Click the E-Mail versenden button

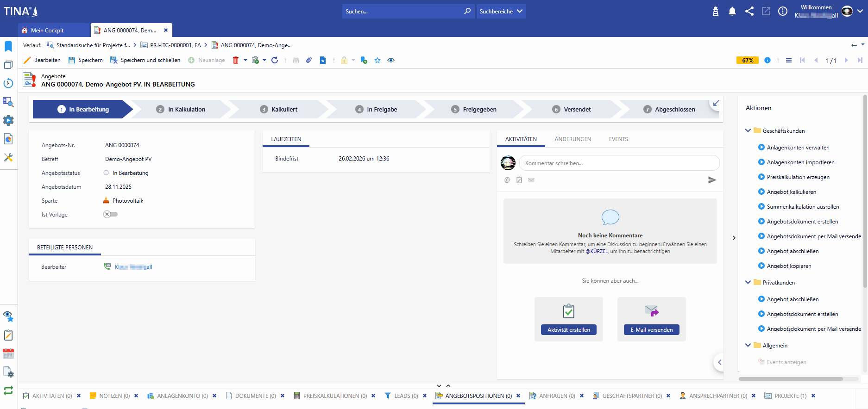coord(651,330)
